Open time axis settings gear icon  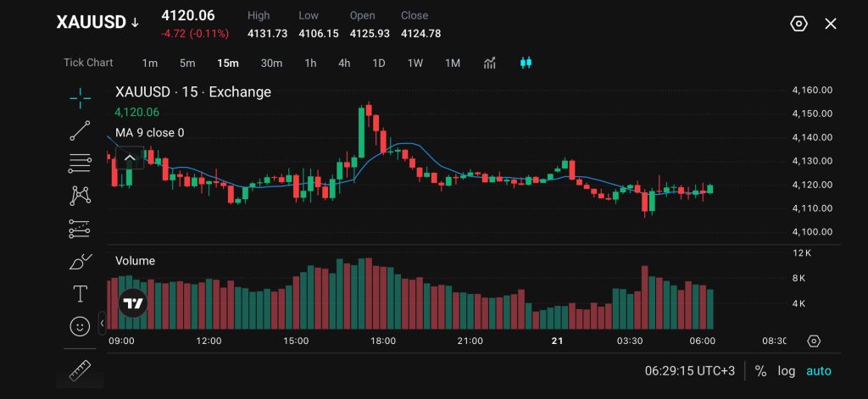tap(813, 341)
